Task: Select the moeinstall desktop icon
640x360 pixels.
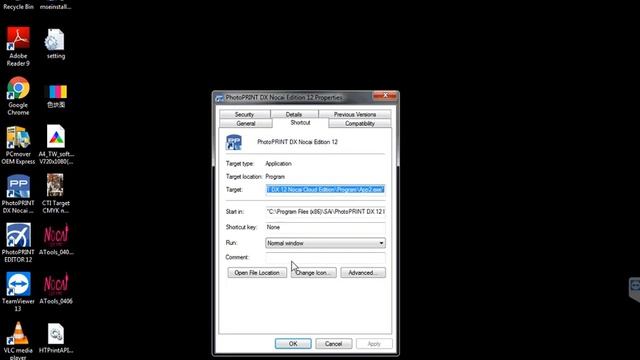Action: click(x=56, y=5)
